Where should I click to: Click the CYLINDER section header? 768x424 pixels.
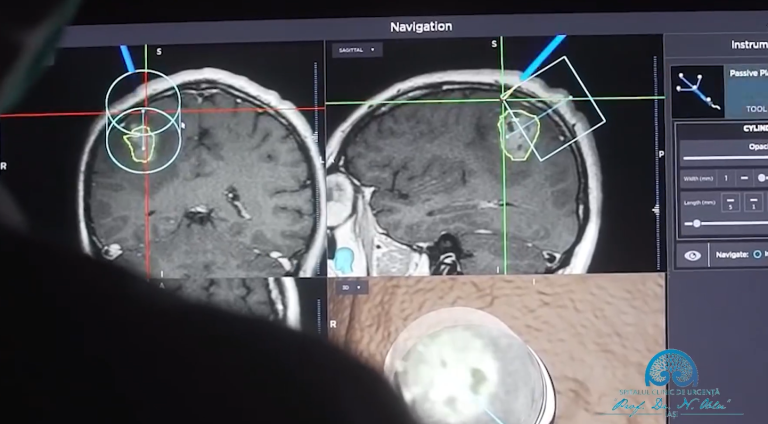(755, 128)
